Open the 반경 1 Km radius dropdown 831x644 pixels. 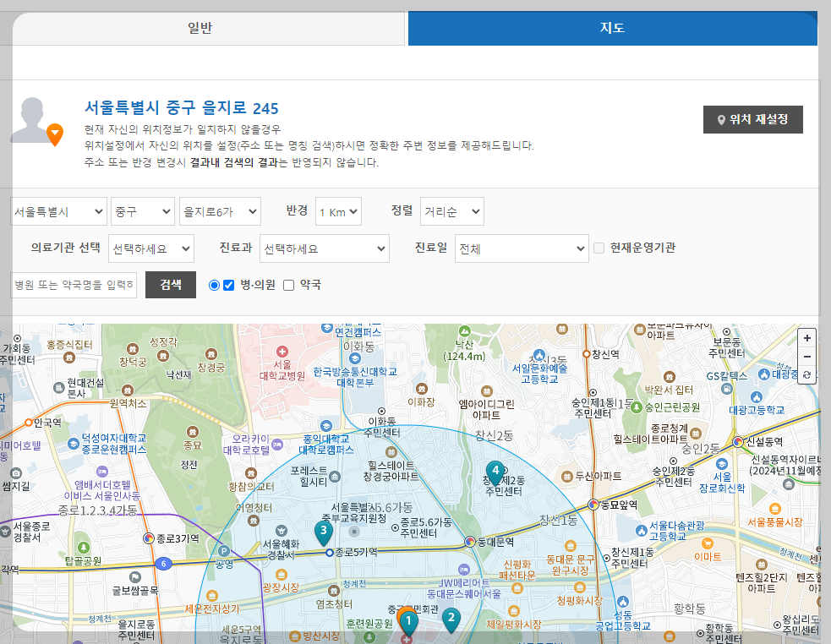(338, 211)
